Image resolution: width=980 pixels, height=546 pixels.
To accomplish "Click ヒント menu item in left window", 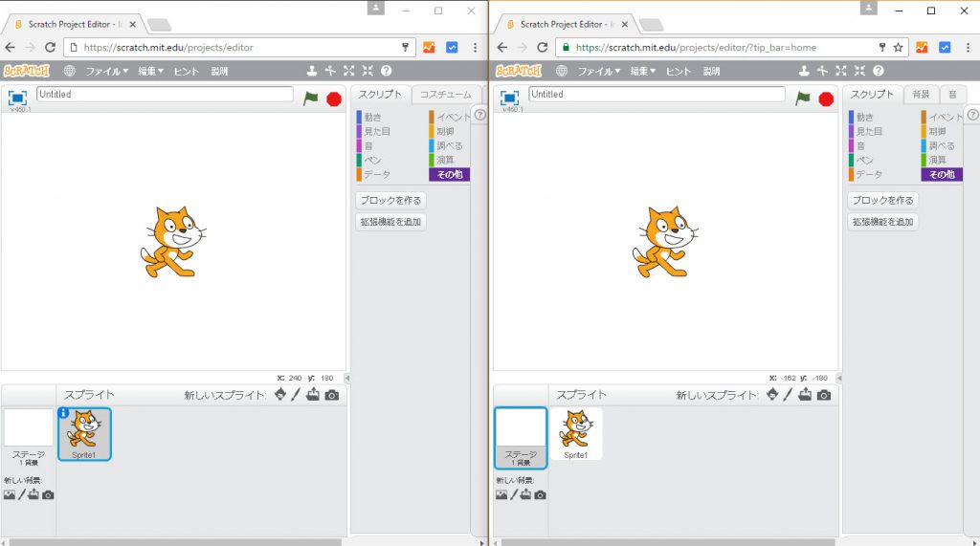I will pyautogui.click(x=187, y=71).
